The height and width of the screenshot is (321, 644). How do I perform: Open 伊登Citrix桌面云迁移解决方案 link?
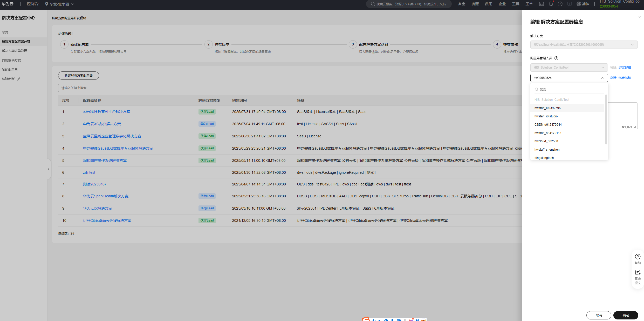click(107, 220)
